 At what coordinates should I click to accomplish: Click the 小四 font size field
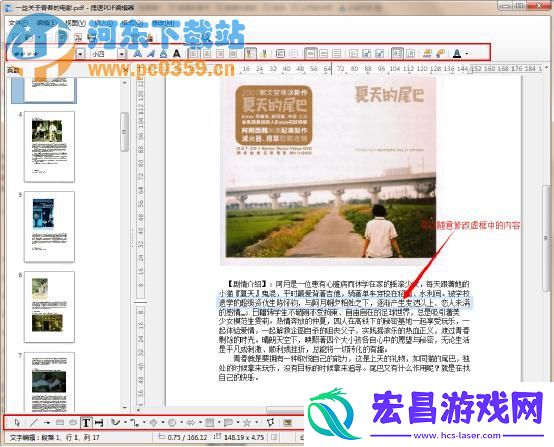click(x=104, y=54)
